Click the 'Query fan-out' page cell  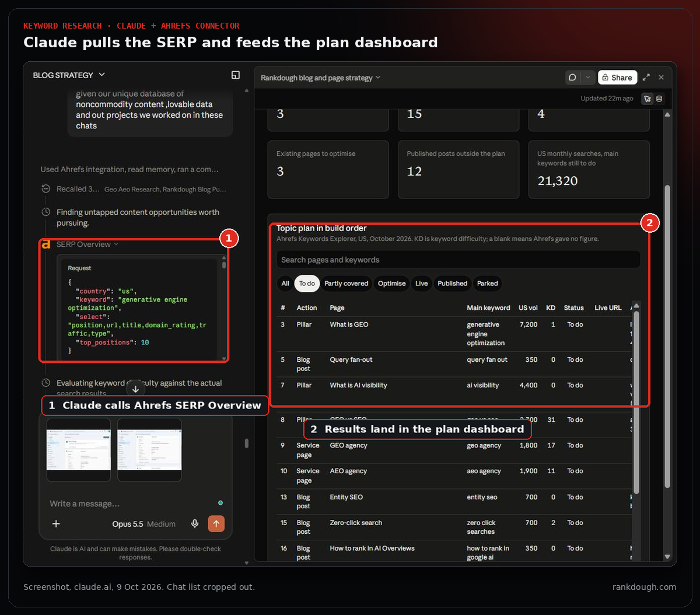[x=351, y=359]
